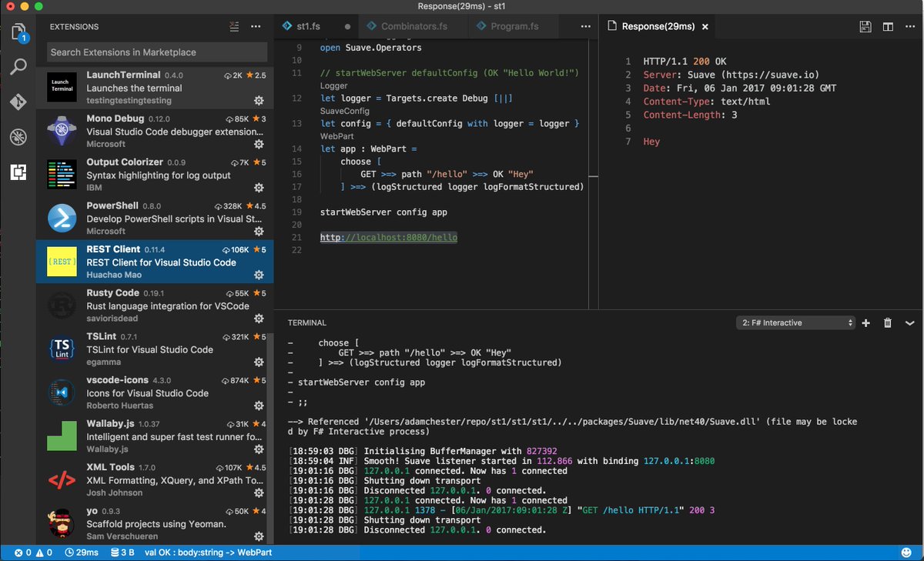
Task: Kill terminal with trash icon
Action: click(x=888, y=323)
